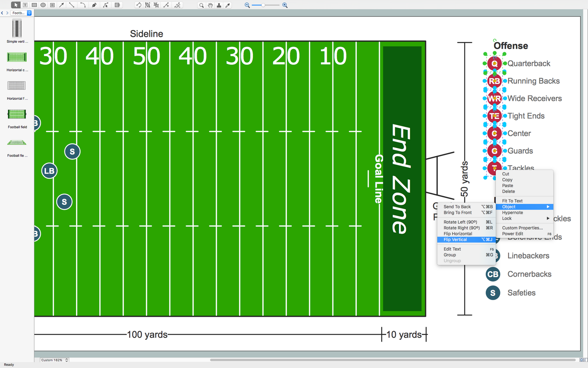
Task: Click the rotate tool icon
Action: pyautogui.click(x=138, y=5)
